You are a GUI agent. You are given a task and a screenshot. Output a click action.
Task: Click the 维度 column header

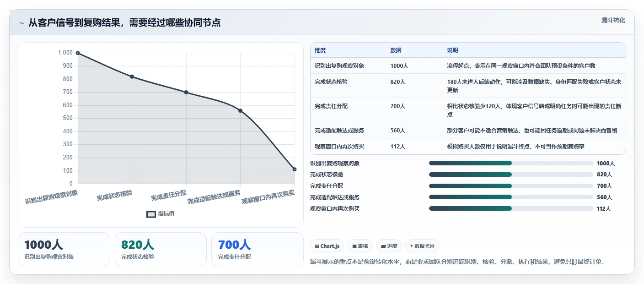point(320,50)
